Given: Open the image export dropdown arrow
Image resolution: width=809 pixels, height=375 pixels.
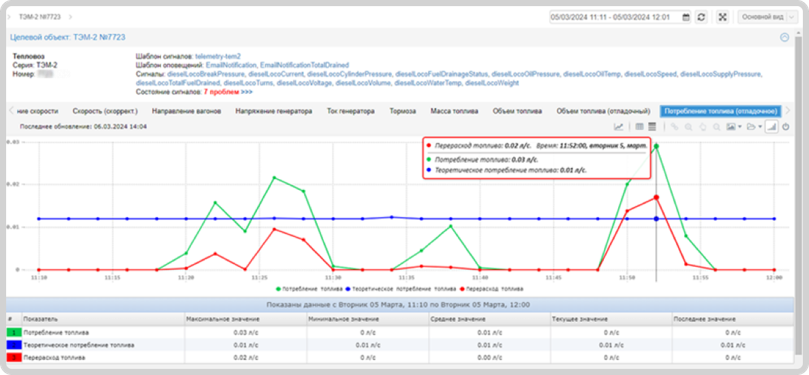Looking at the screenshot, I should coord(740,127).
